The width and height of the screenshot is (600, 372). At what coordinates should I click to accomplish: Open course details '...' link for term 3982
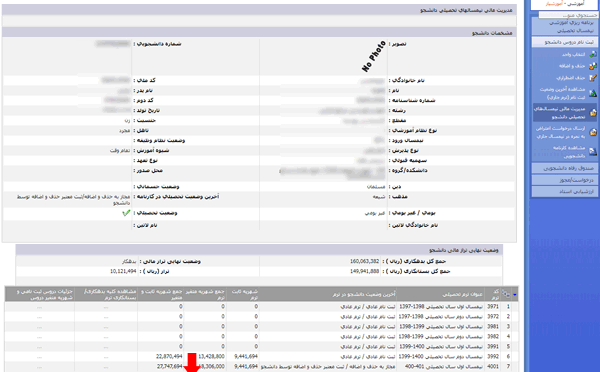pyautogui.click(x=39, y=337)
